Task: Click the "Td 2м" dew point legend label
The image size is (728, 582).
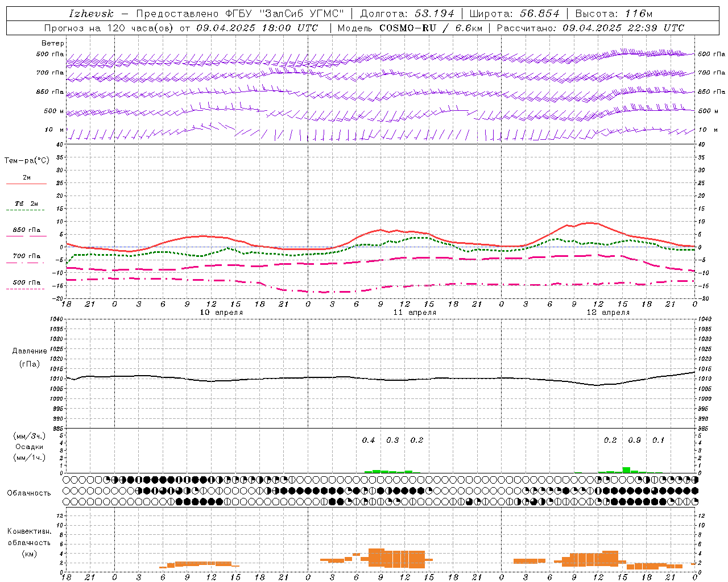Action: [27, 203]
